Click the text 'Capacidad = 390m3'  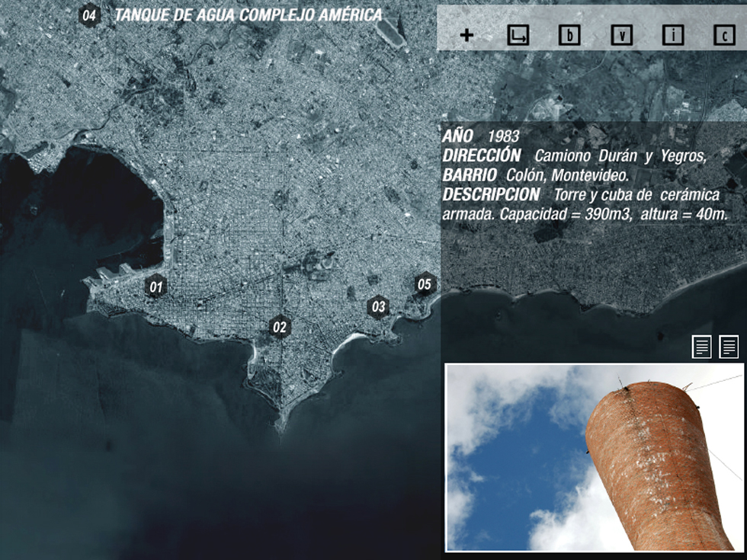point(565,214)
